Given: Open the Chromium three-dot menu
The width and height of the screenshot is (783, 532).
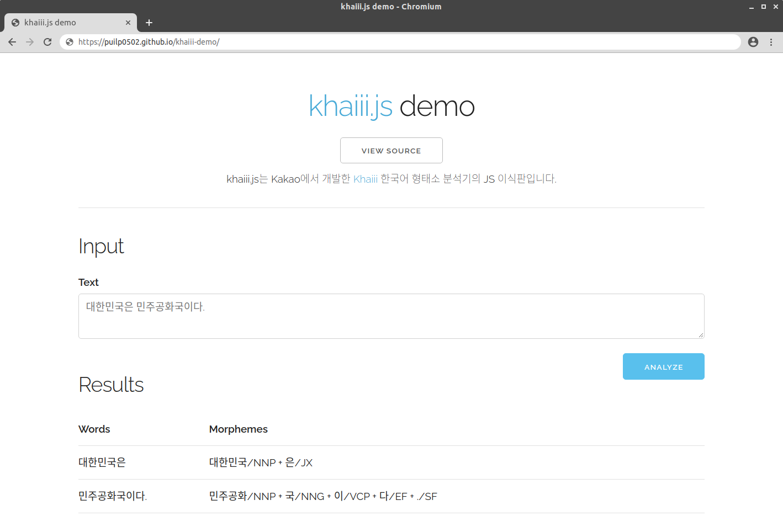Looking at the screenshot, I should (771, 42).
